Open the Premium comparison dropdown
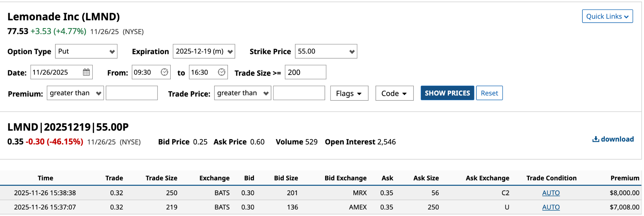This screenshot has width=644, height=216. click(x=75, y=93)
